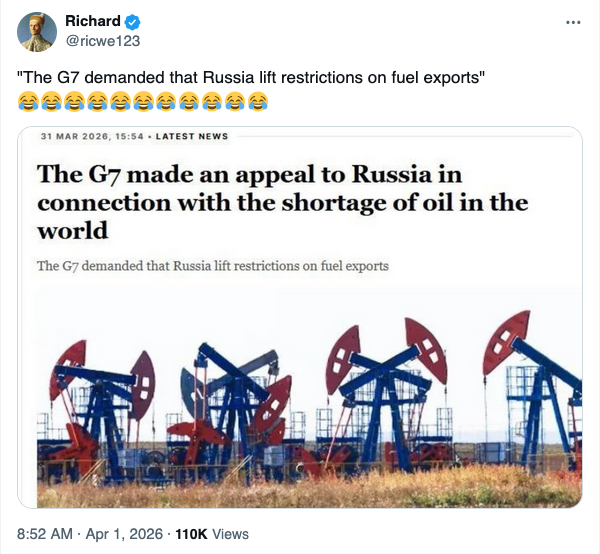Click the leftmost red pumpjack in the photo
The height and width of the screenshot is (554, 600).
(72, 360)
